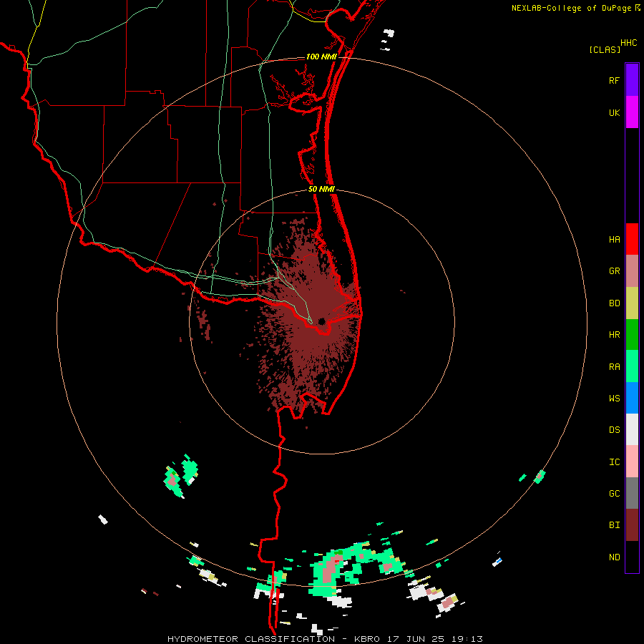
Task: Select the RA legend label
Action: pyautogui.click(x=614, y=367)
